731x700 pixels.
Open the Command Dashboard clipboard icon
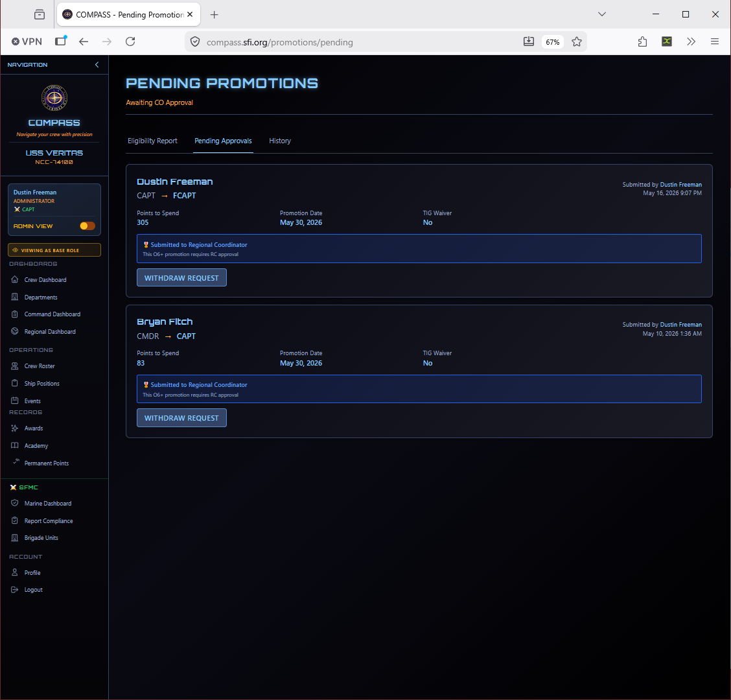[x=14, y=314]
